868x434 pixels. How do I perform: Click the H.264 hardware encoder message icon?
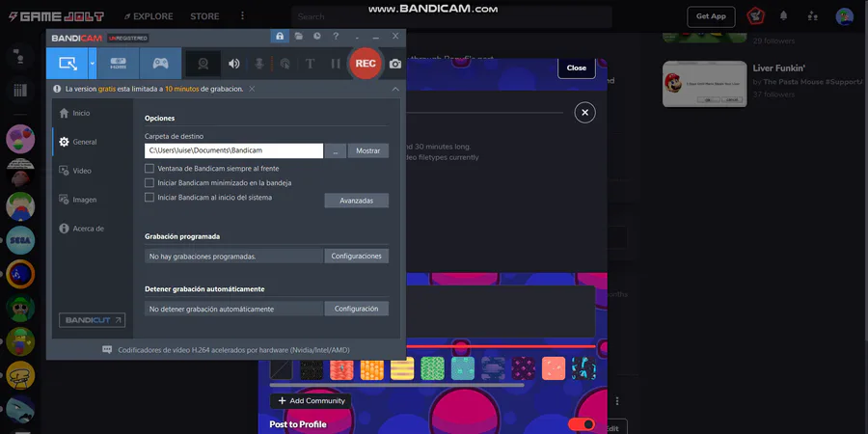point(107,350)
